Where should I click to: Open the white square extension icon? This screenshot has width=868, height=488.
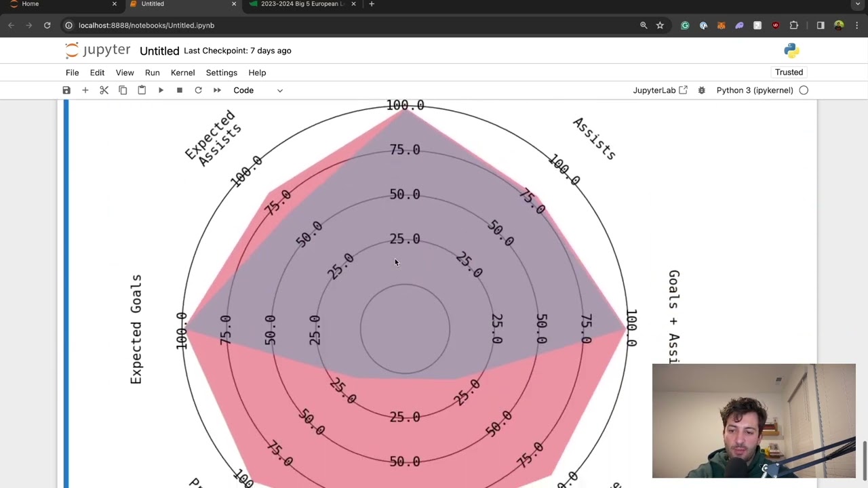[757, 25]
